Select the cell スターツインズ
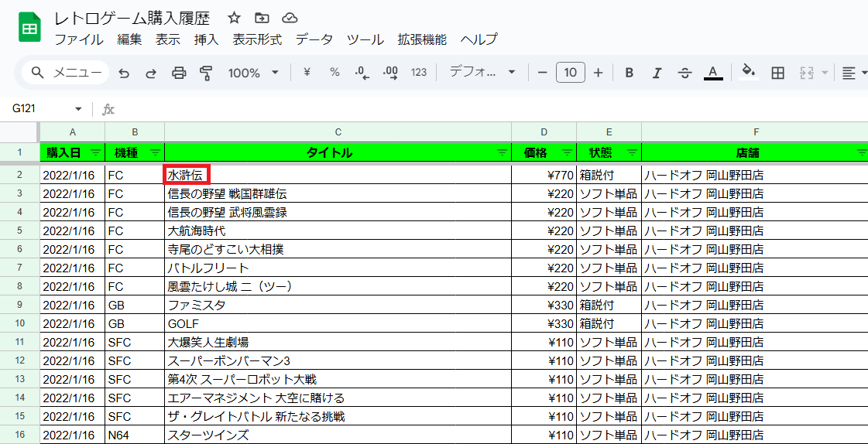Image resolution: width=868 pixels, height=444 pixels. pyautogui.click(x=338, y=435)
